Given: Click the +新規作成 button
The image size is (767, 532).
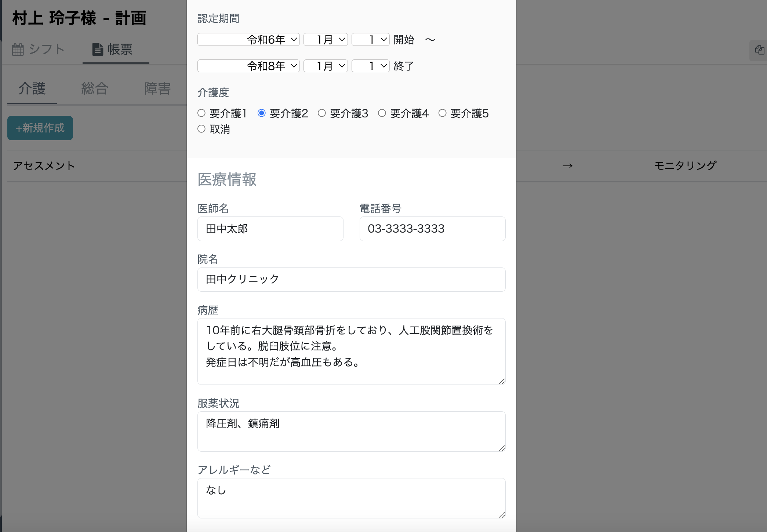Looking at the screenshot, I should click(x=40, y=128).
